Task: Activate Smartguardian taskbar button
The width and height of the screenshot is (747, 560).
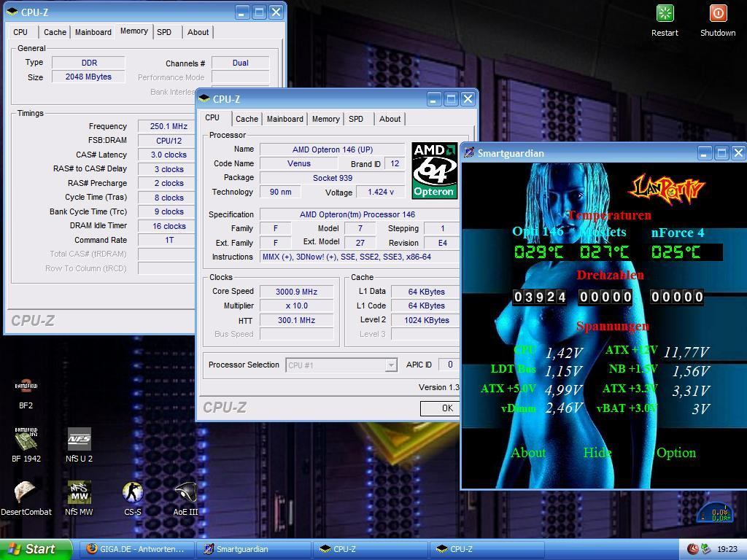Action: point(253,549)
